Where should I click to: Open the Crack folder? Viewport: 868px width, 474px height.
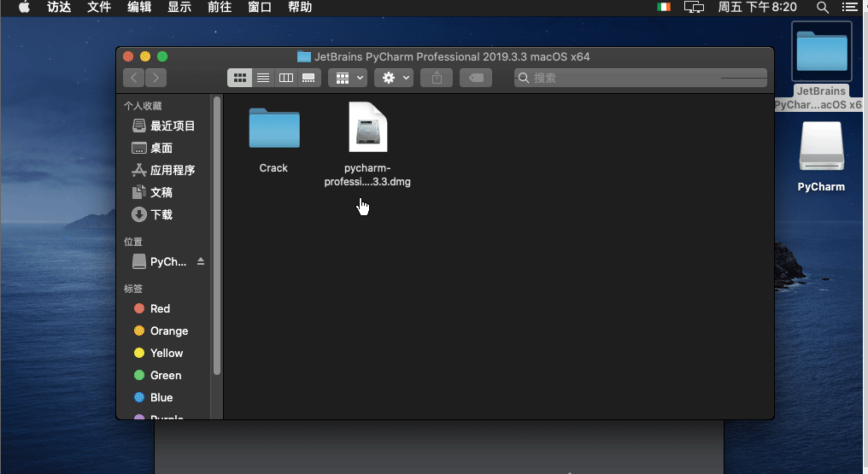[x=274, y=129]
